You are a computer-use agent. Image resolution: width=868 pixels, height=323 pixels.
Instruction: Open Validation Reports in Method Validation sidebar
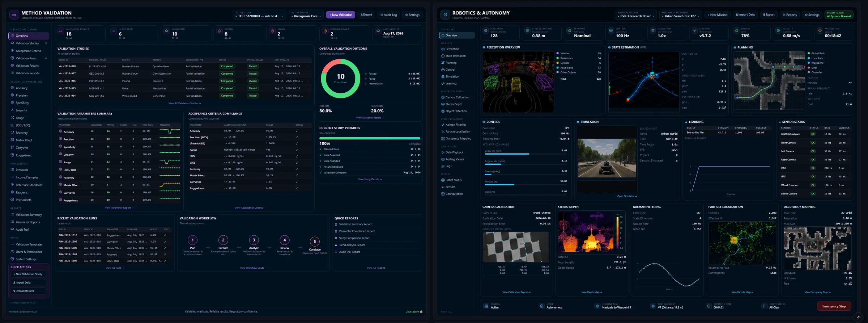point(29,73)
